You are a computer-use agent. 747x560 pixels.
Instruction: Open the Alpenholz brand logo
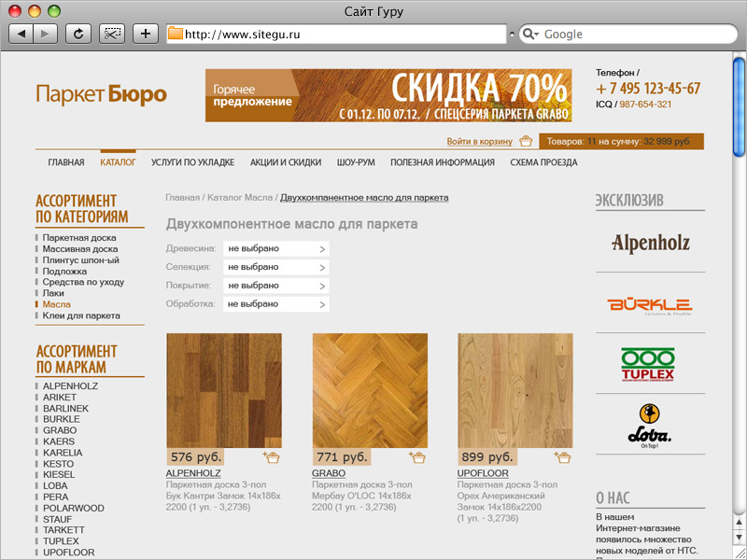650,243
